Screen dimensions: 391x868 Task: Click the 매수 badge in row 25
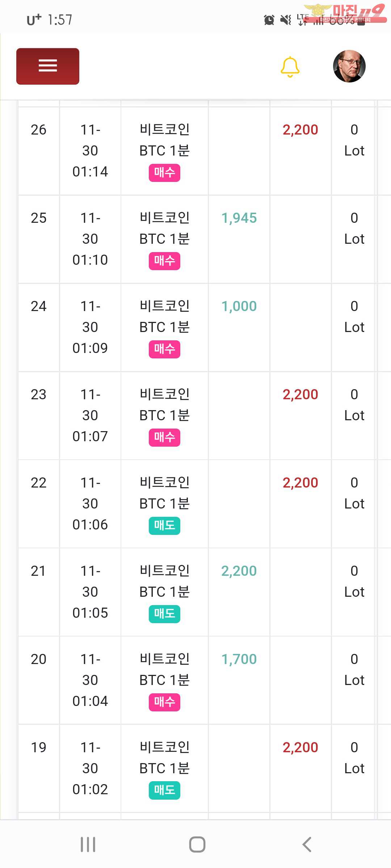coord(164,261)
